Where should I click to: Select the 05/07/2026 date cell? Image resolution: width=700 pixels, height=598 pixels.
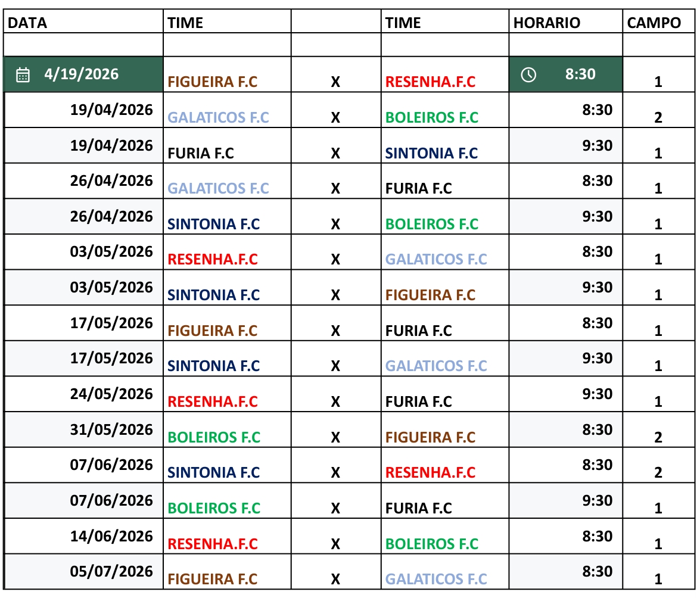pos(111,572)
